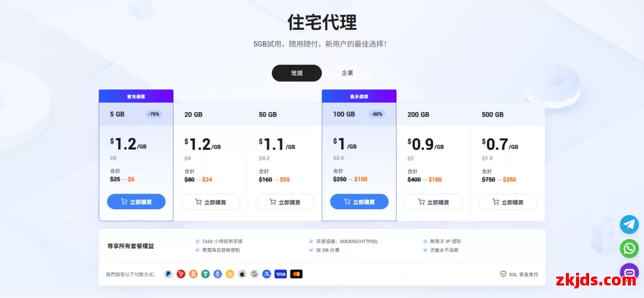Click the orange Bitcoin payment icon
644x298 pixels.
click(193, 274)
